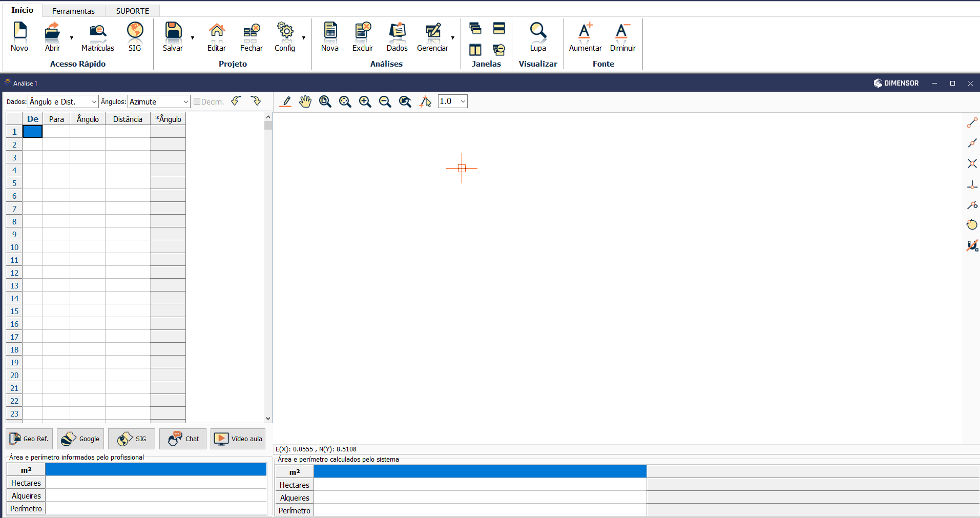Switch to the Ferramentas tab

73,11
